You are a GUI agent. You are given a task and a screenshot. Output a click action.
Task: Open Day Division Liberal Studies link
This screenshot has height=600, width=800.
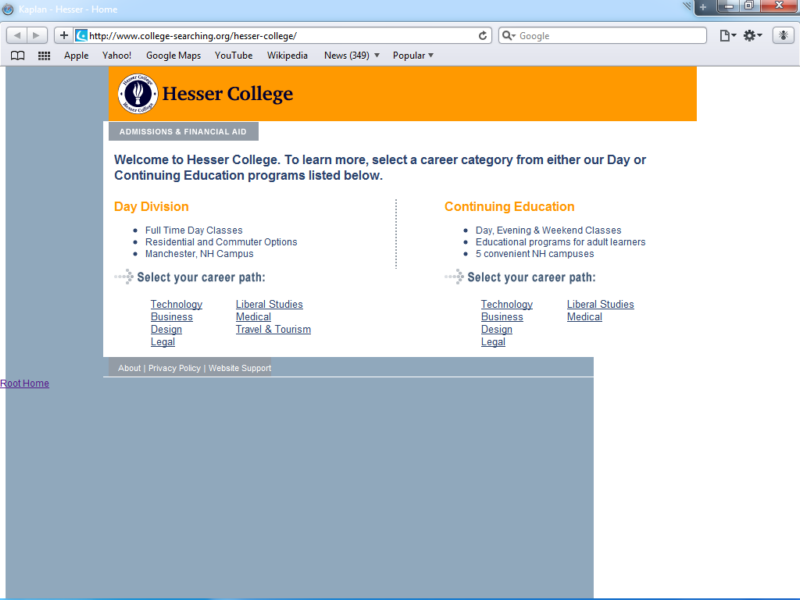click(x=269, y=305)
